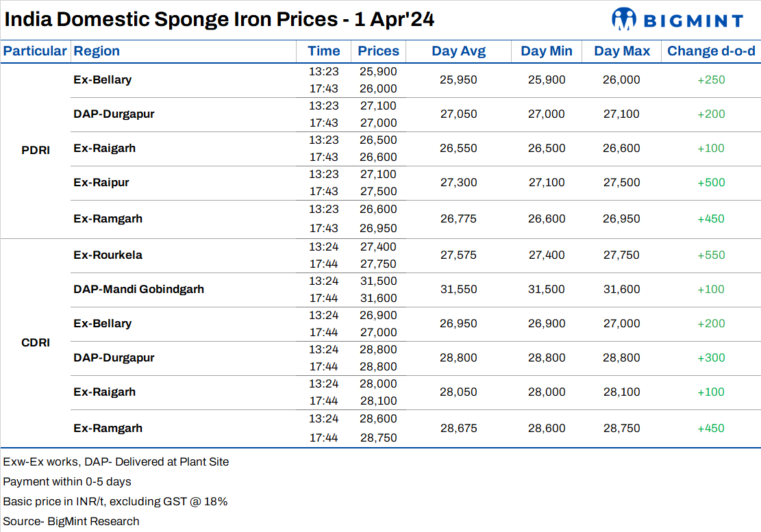This screenshot has height=532, width=761.
Task: Click the Region column header
Action: pyautogui.click(x=97, y=51)
